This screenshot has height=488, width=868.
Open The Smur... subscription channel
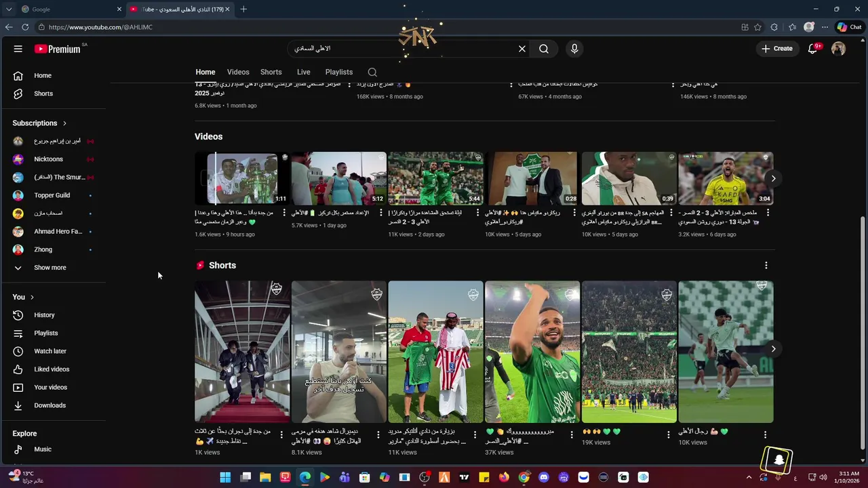59,178
